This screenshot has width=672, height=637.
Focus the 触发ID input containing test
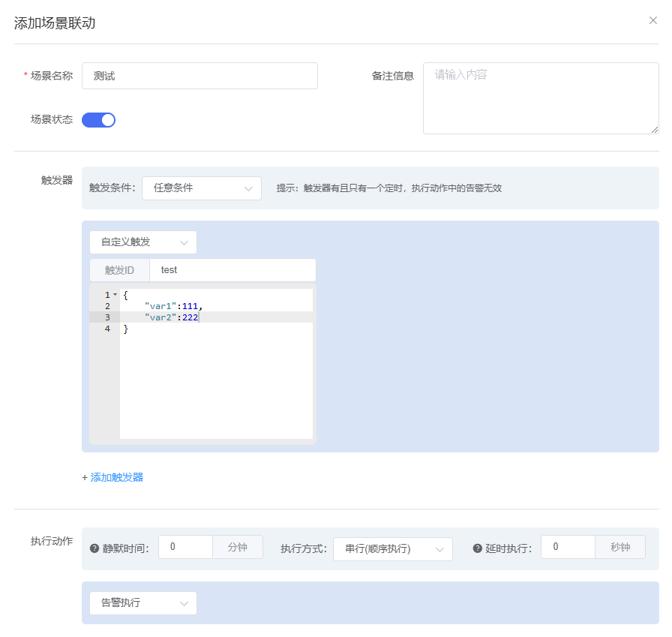pos(232,270)
